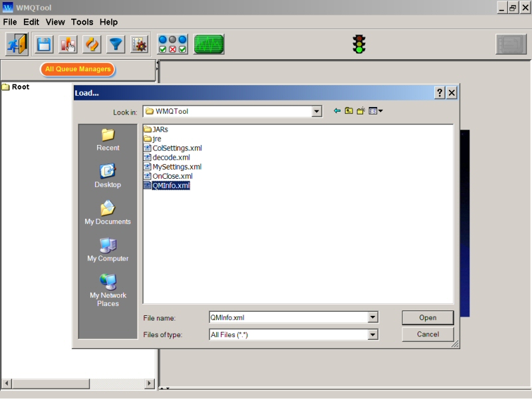Screen dimensions: 532x399
Task: Select the jre folder
Action: [x=152, y=139]
